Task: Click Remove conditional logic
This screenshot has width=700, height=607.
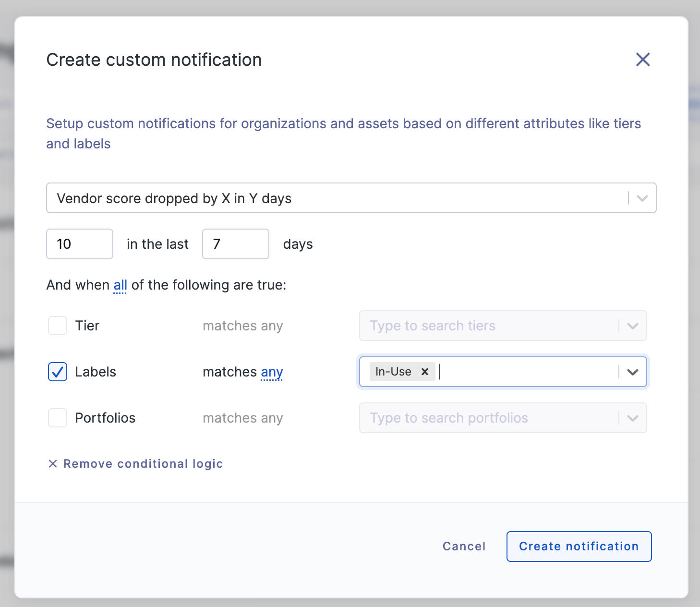Action: point(135,464)
